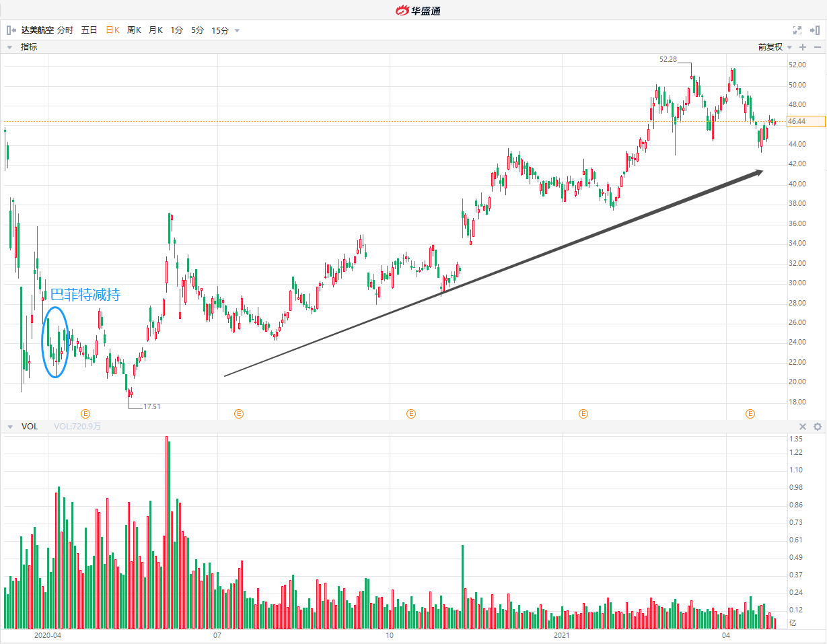Toggle fullscreen chart view
827x644 pixels.
(797, 30)
